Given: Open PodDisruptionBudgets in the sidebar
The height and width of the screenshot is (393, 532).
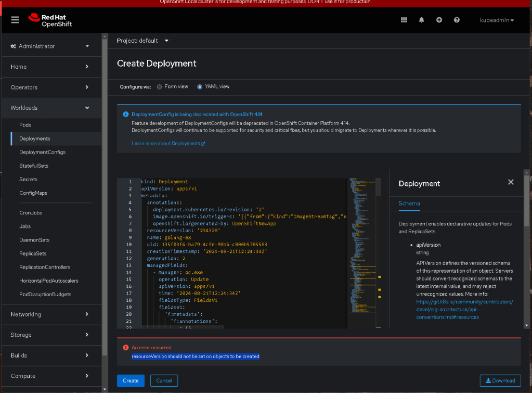Looking at the screenshot, I should (x=45, y=294).
